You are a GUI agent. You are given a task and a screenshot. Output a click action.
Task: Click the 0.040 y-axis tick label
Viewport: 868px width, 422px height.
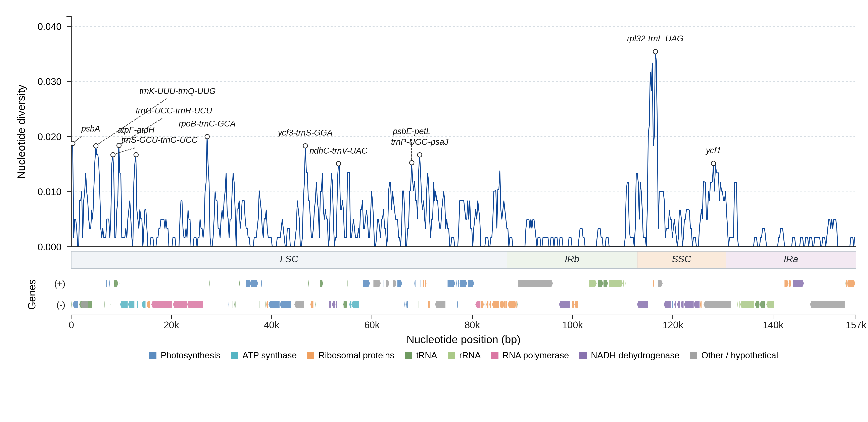pyautogui.click(x=50, y=27)
